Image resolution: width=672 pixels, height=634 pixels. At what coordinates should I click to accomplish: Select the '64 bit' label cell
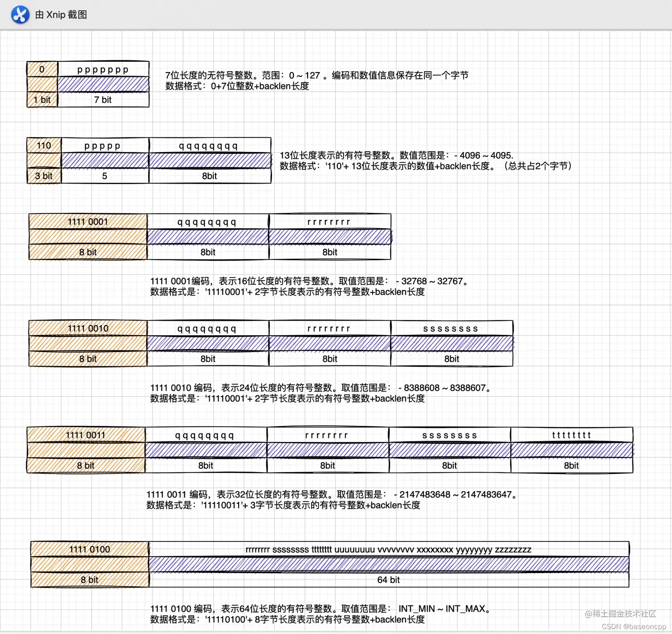388,580
